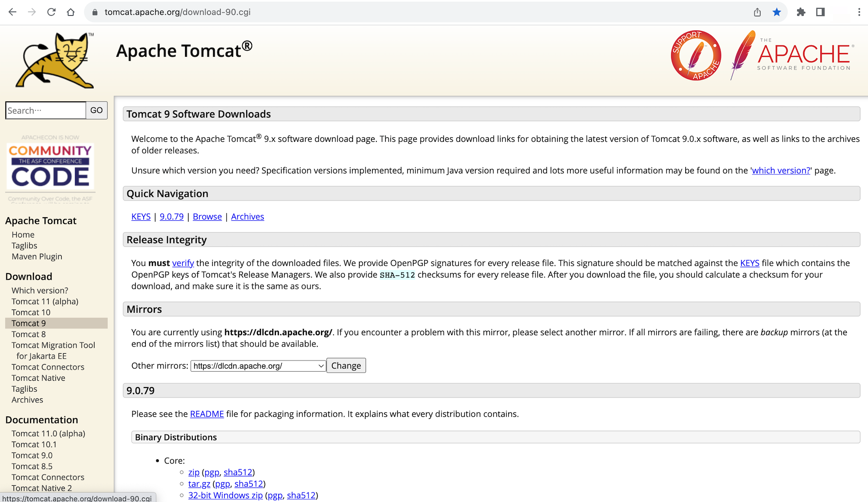Open Archives in Quick Navigation

[x=248, y=217]
